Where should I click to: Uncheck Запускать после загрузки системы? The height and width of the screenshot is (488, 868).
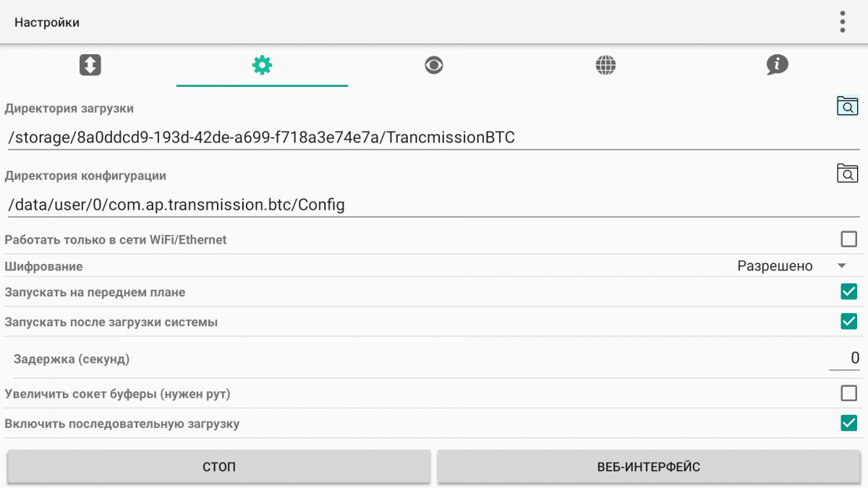848,322
